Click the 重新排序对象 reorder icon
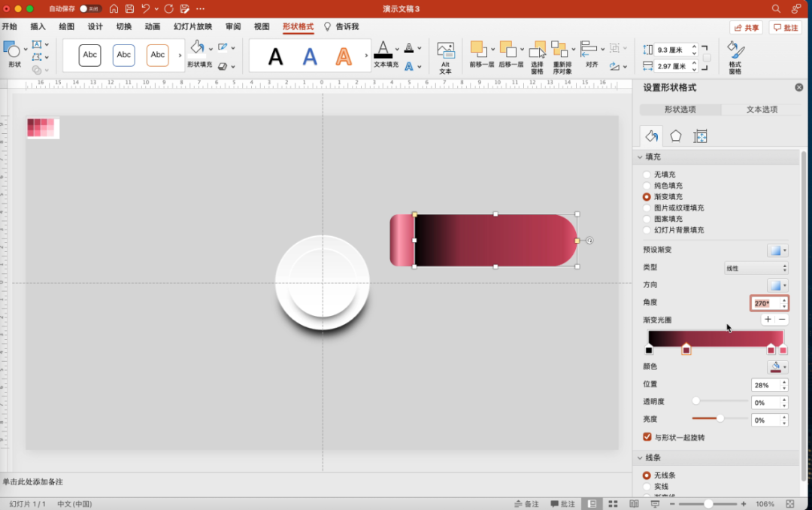The height and width of the screenshot is (510, 812). tap(560, 49)
